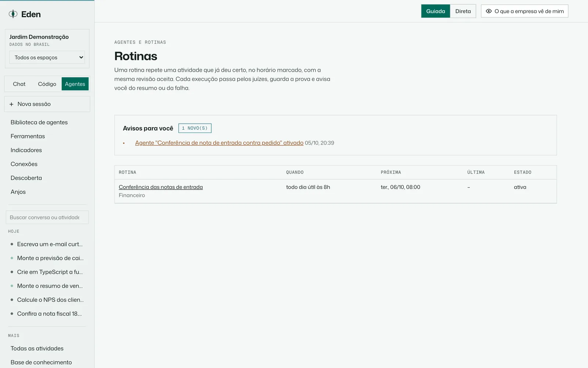Open Base de conhecimento
588x368 pixels.
[41, 362]
